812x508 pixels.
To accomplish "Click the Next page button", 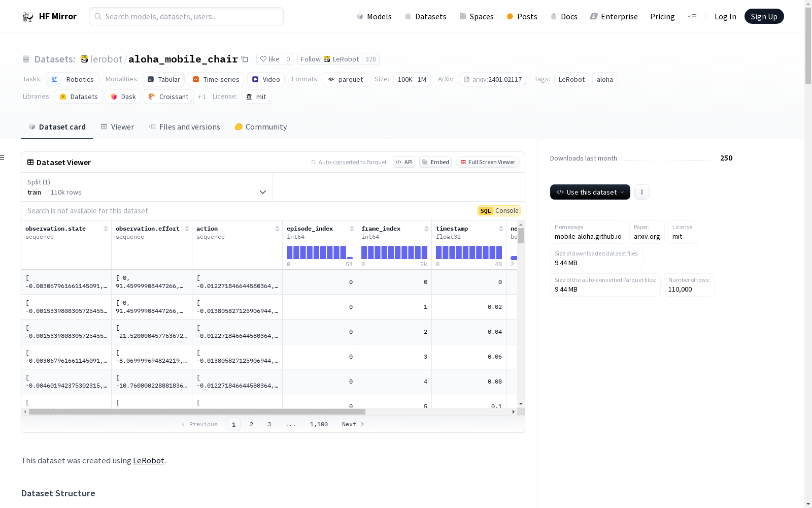I will coord(353,424).
